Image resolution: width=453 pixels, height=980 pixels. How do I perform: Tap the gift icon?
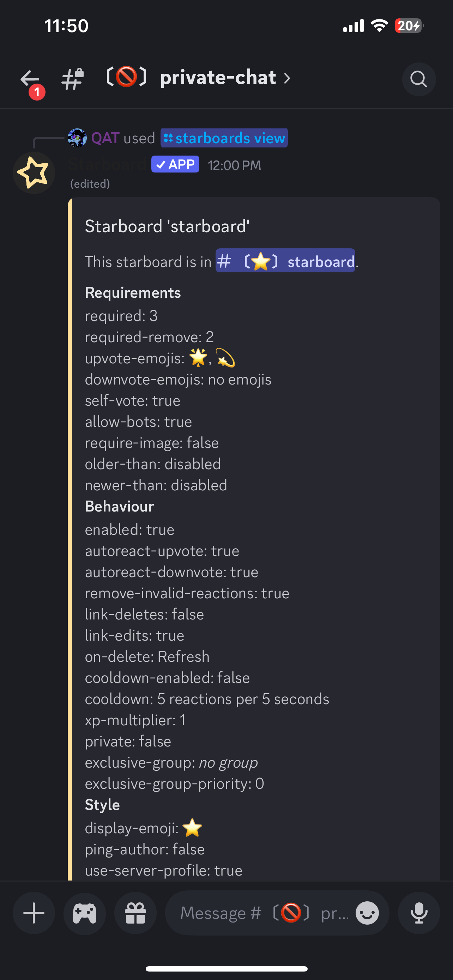[x=135, y=913]
